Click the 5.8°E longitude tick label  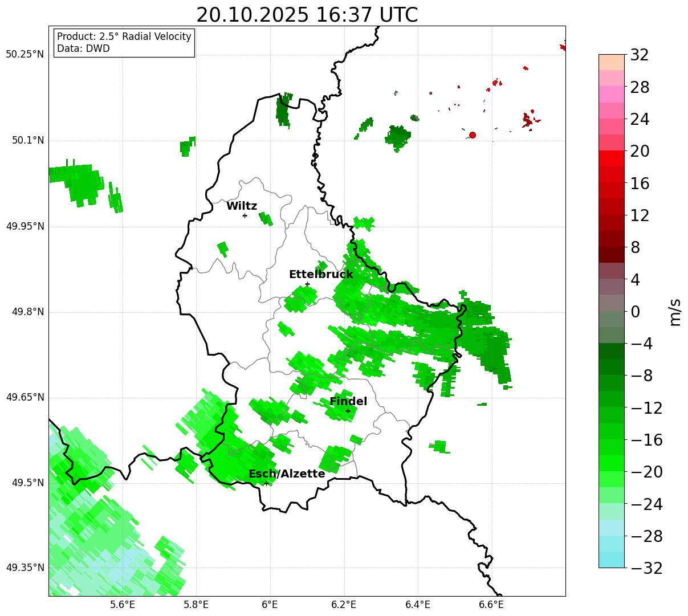tap(197, 605)
